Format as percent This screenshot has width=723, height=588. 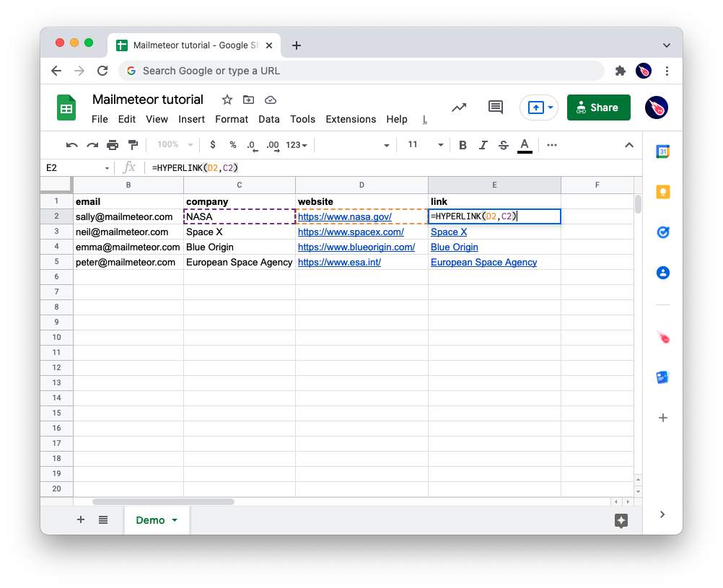(233, 145)
